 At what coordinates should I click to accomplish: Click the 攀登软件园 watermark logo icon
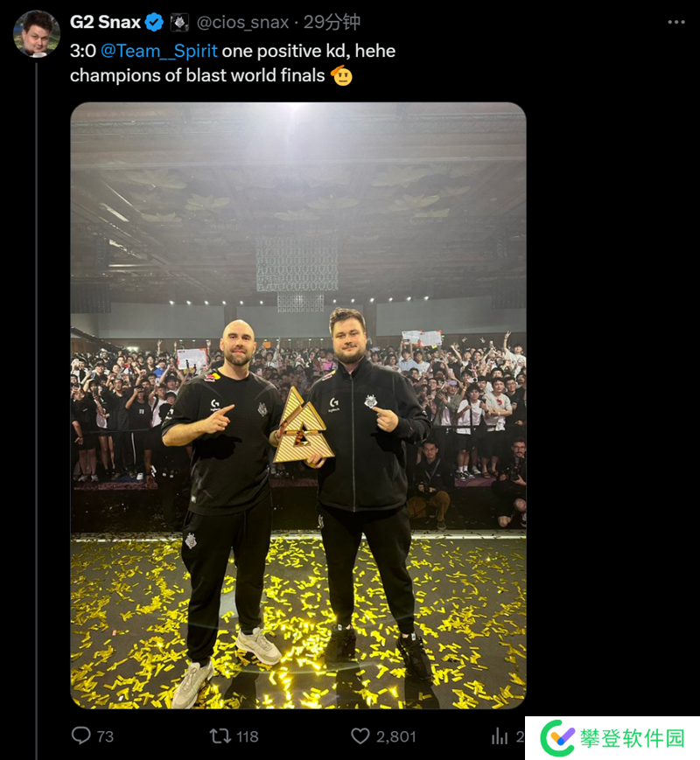point(557,738)
